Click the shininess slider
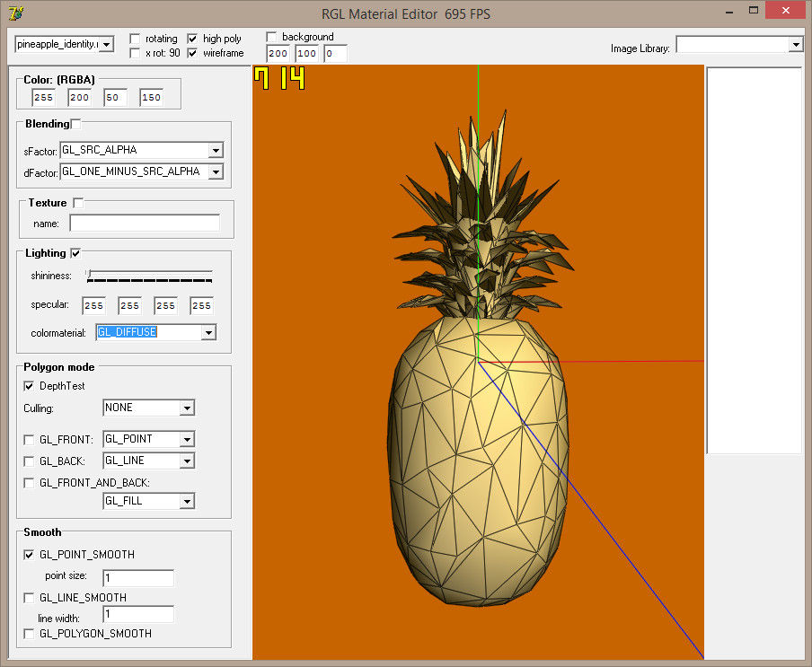The width and height of the screenshot is (812, 667). (x=149, y=275)
